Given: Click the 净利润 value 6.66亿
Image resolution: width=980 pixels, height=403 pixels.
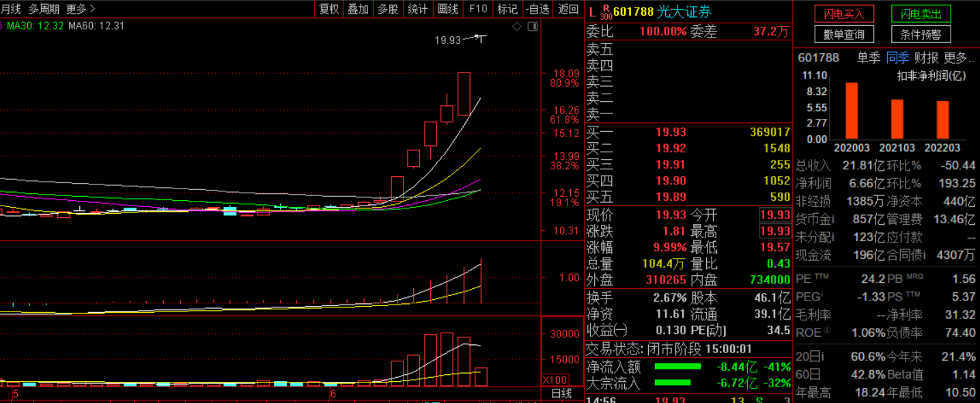Looking at the screenshot, I should coord(867,183).
